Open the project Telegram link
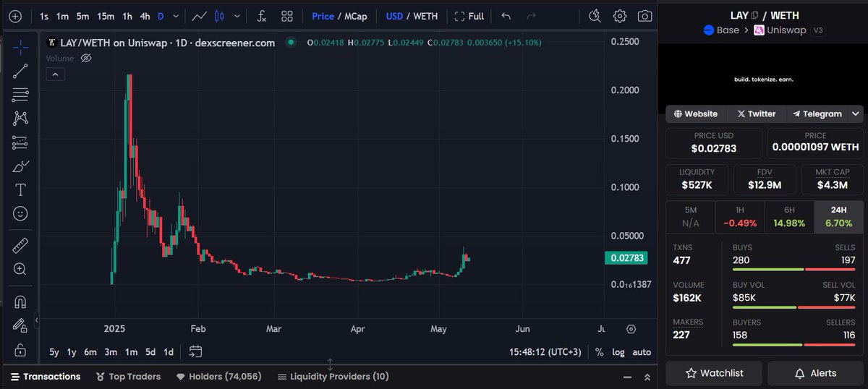Image resolution: width=868 pixels, height=389 pixels. point(817,114)
